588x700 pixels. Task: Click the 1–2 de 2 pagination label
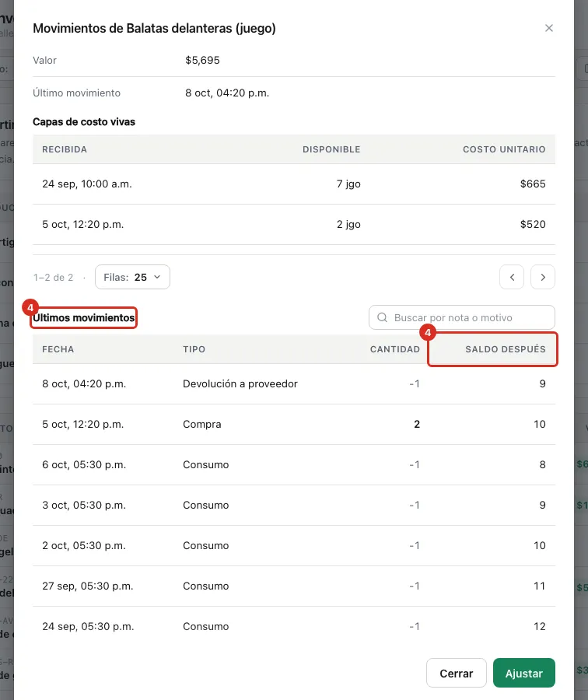(x=53, y=277)
